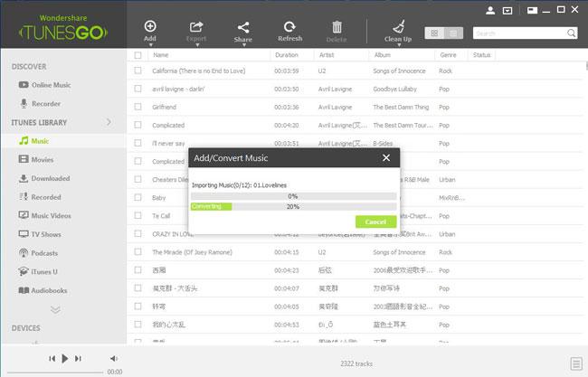This screenshot has height=377, width=588.
Task: Check the avril lavigne - darlin' row
Action: point(138,89)
